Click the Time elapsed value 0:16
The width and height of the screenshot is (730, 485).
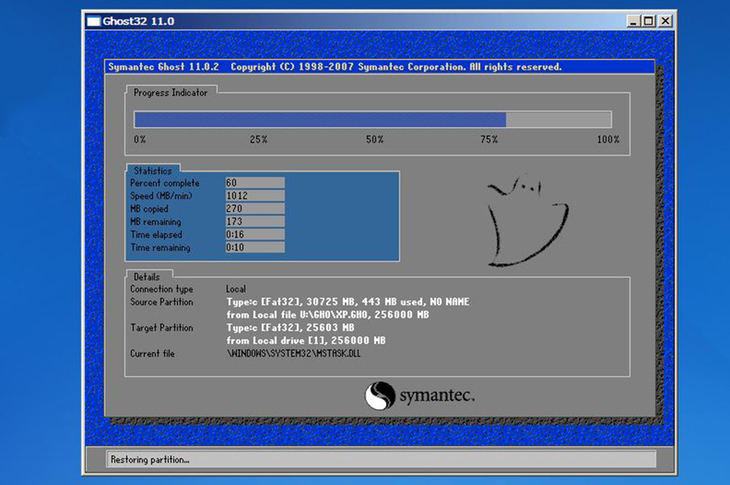coord(255,235)
